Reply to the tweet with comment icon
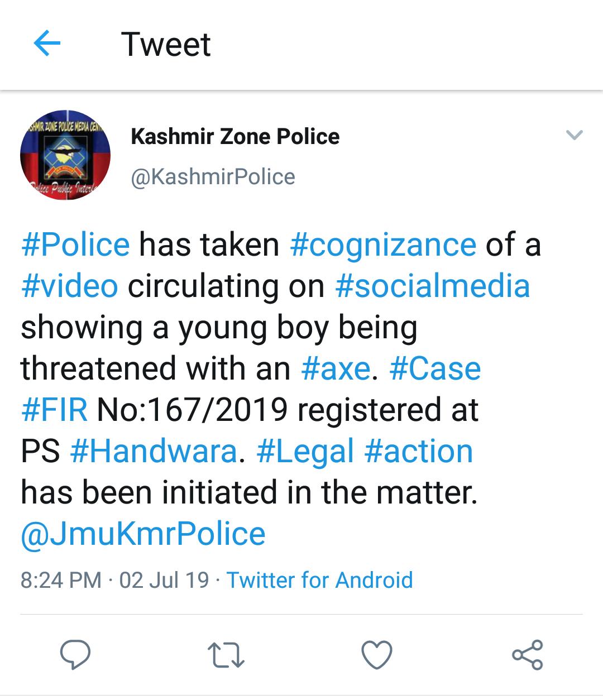 click(x=75, y=654)
